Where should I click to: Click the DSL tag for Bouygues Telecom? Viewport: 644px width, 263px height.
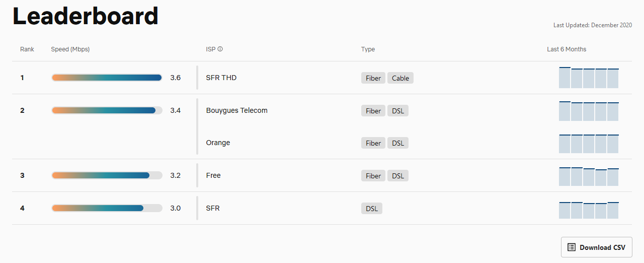pyautogui.click(x=397, y=111)
